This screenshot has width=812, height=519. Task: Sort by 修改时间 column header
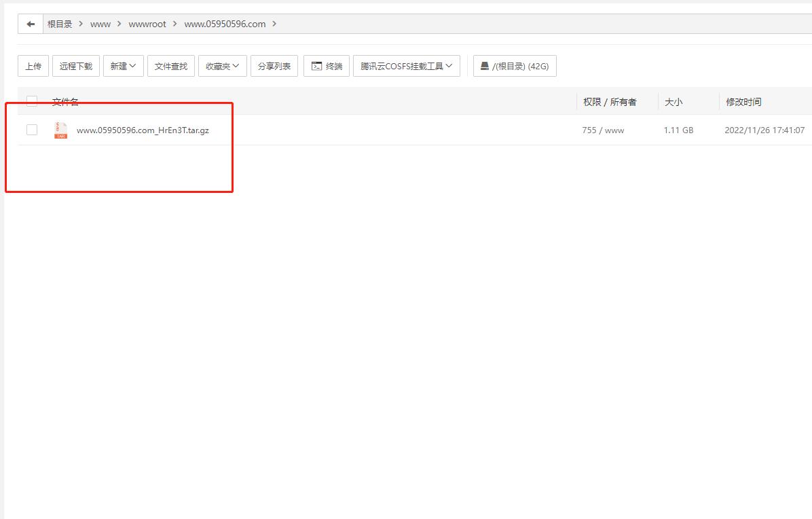click(x=743, y=101)
